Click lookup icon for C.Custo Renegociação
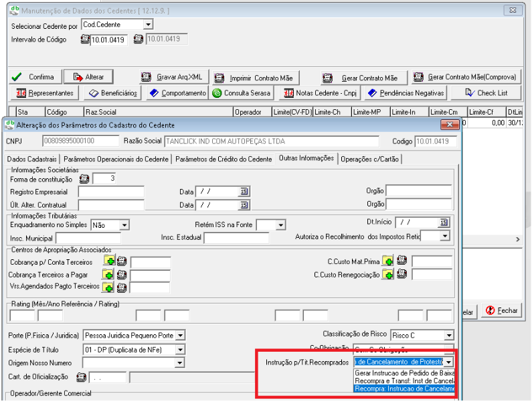The height and width of the screenshot is (402, 532). pyautogui.click(x=402, y=274)
